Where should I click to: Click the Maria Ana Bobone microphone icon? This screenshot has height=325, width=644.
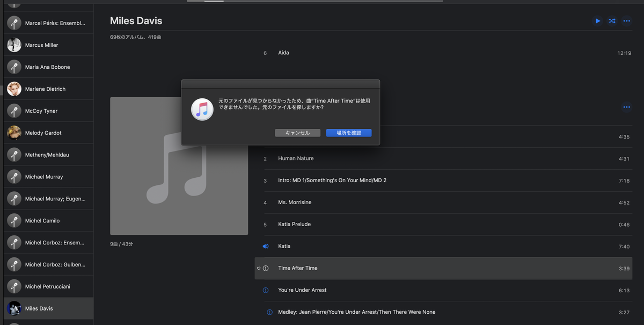tap(14, 67)
